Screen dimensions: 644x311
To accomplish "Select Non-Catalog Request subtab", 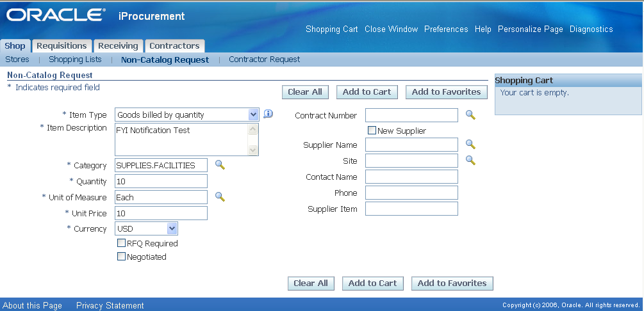I will tap(165, 60).
